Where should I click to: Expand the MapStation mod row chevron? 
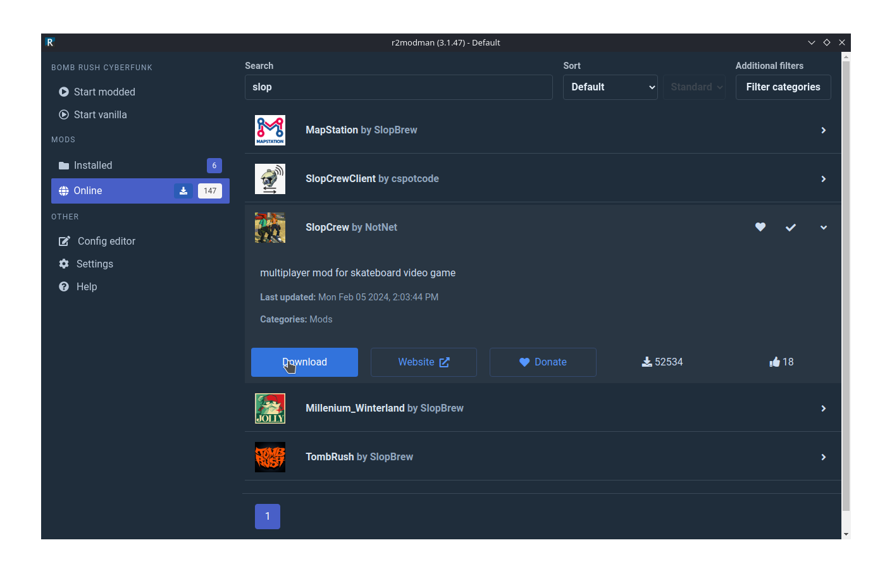824,130
